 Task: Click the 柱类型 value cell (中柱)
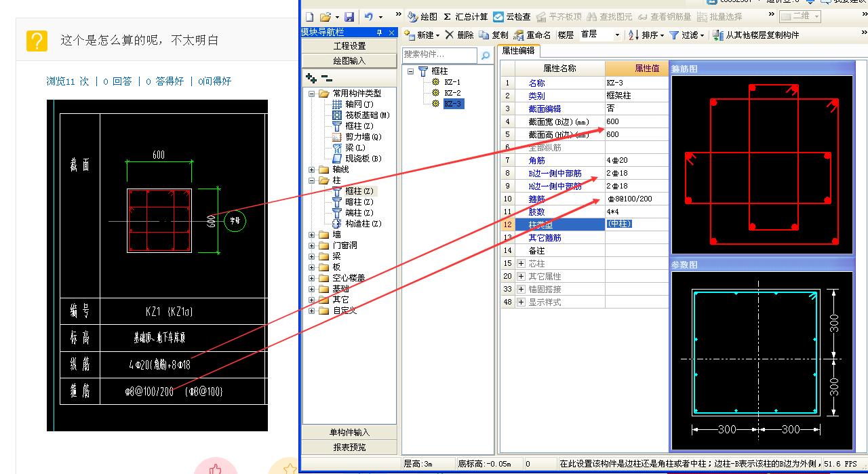pos(637,224)
